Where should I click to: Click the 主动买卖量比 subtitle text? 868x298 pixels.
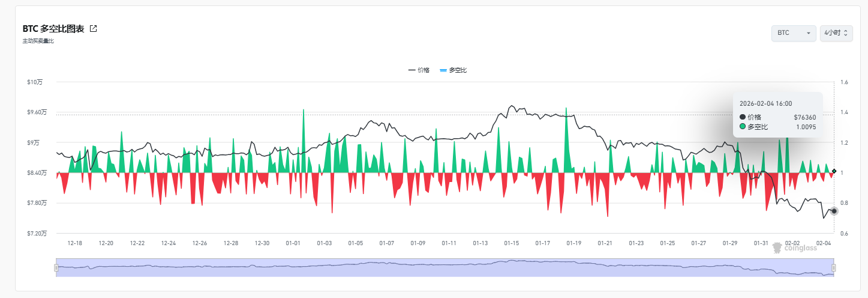click(38, 41)
